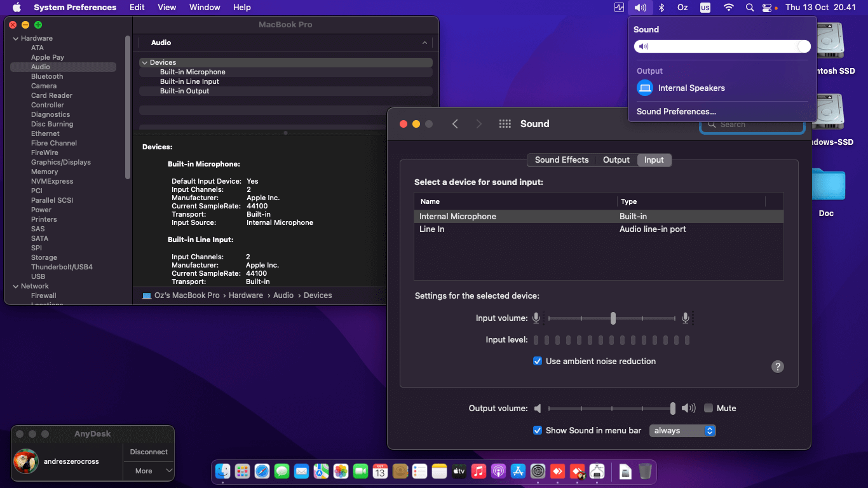Open the Edit menu

pyautogui.click(x=137, y=8)
